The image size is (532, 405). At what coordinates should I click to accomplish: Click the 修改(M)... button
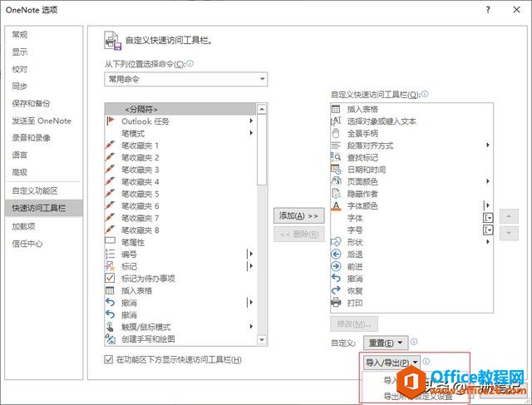354,324
